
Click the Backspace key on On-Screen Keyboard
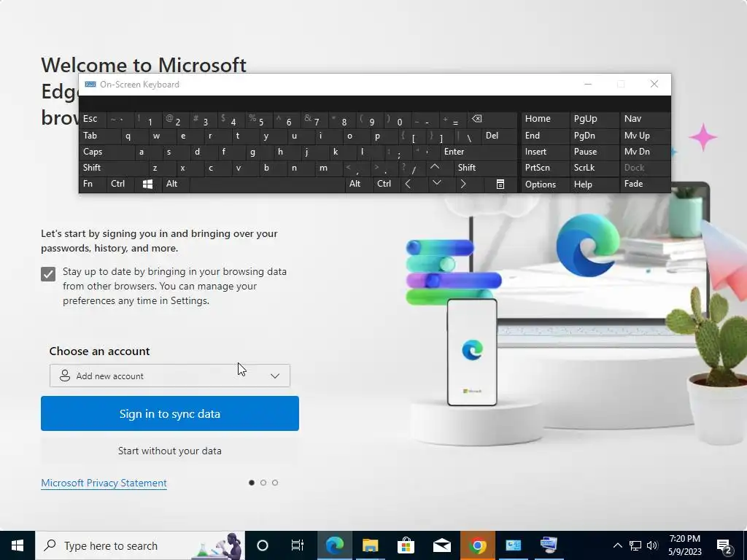492,120
